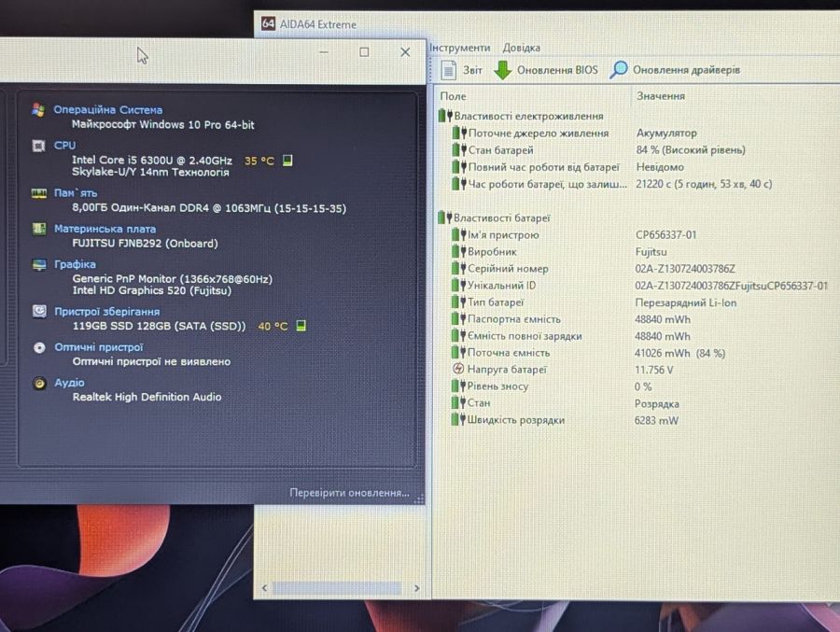Click the Перевірити оновлення... link

pyautogui.click(x=349, y=493)
